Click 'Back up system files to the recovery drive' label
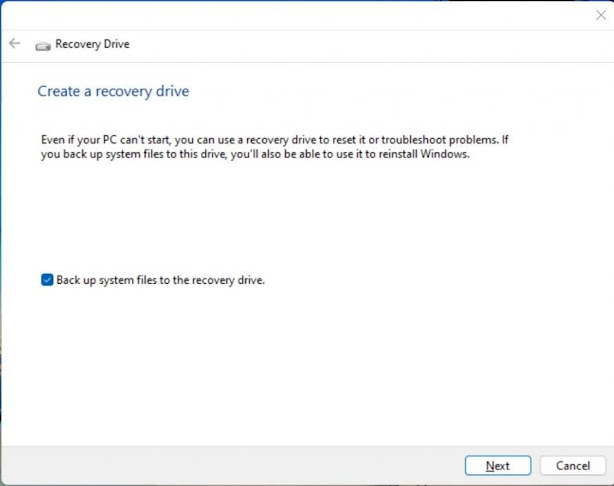614x486 pixels. pyautogui.click(x=161, y=280)
